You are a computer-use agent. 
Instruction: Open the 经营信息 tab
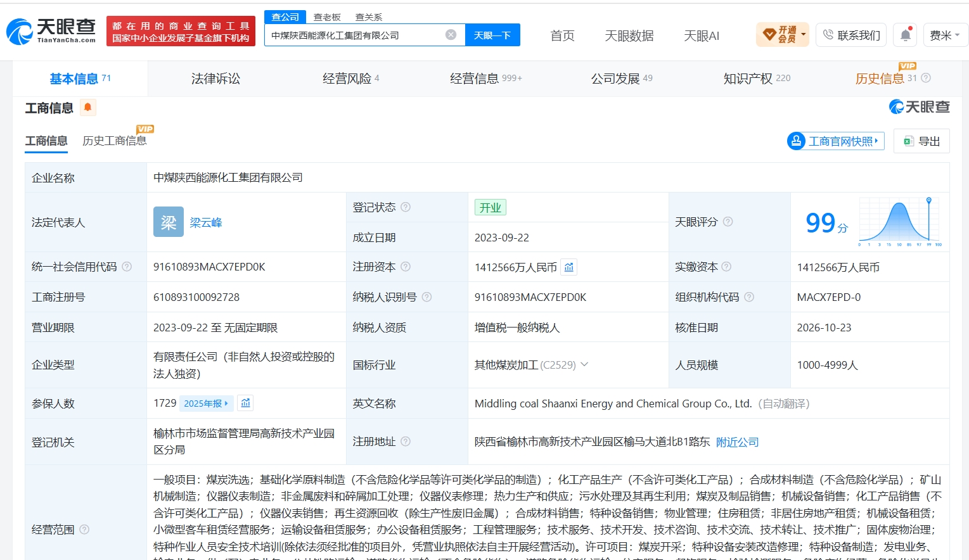pyautogui.click(x=486, y=79)
